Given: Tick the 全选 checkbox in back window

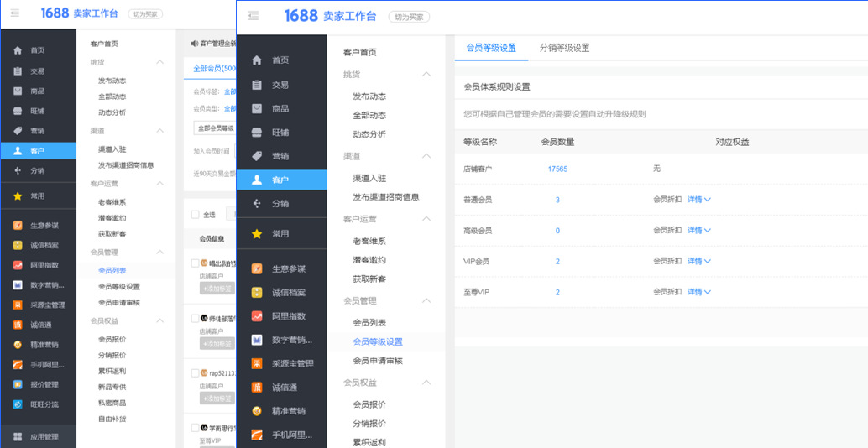Looking at the screenshot, I should coord(195,215).
